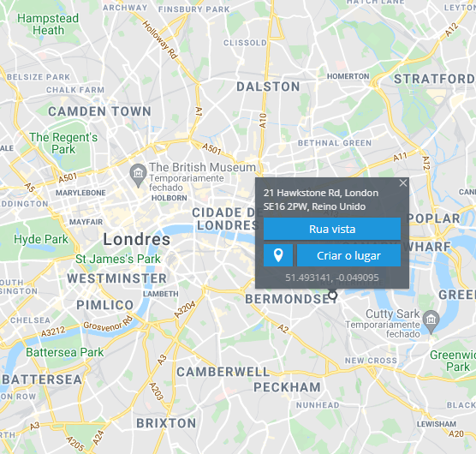Image resolution: width=476 pixels, height=454 pixels.
Task: Click the Londres city label
Action: (x=137, y=239)
